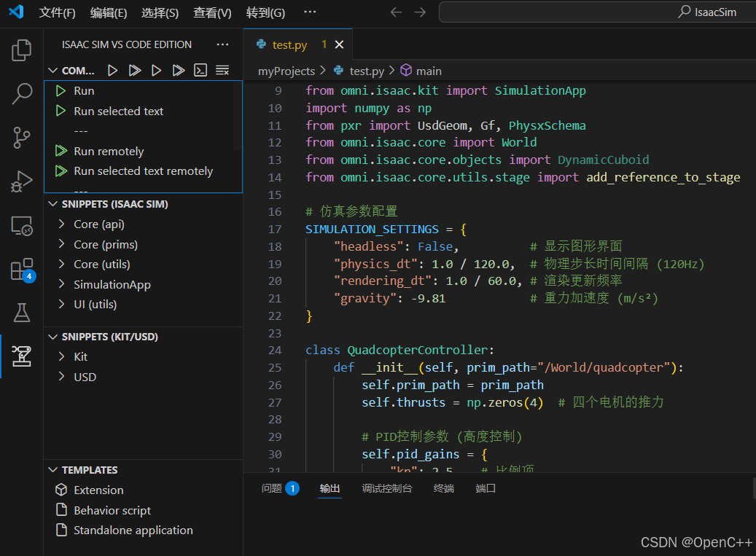The height and width of the screenshot is (556, 756).
Task: Click the terminal icon in Commands header
Action: [x=200, y=71]
